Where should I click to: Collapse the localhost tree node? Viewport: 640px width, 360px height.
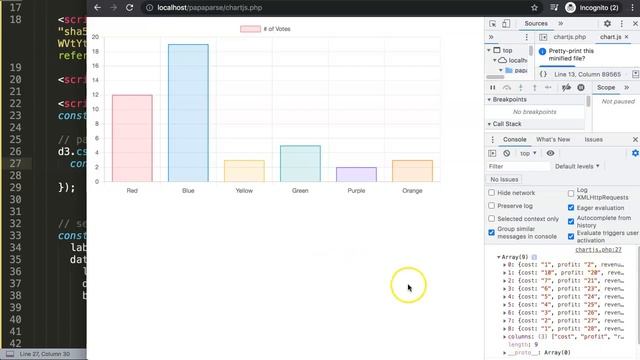pos(495,60)
